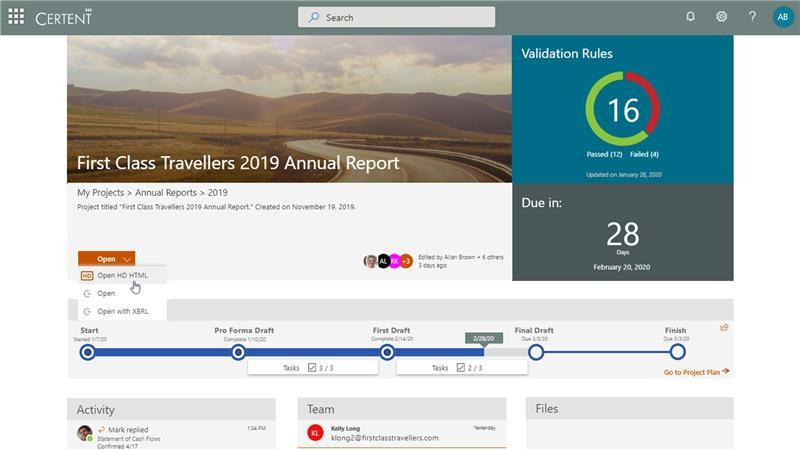Click the orange +3 more editors badge
This screenshot has width=800, height=450.
(406, 261)
